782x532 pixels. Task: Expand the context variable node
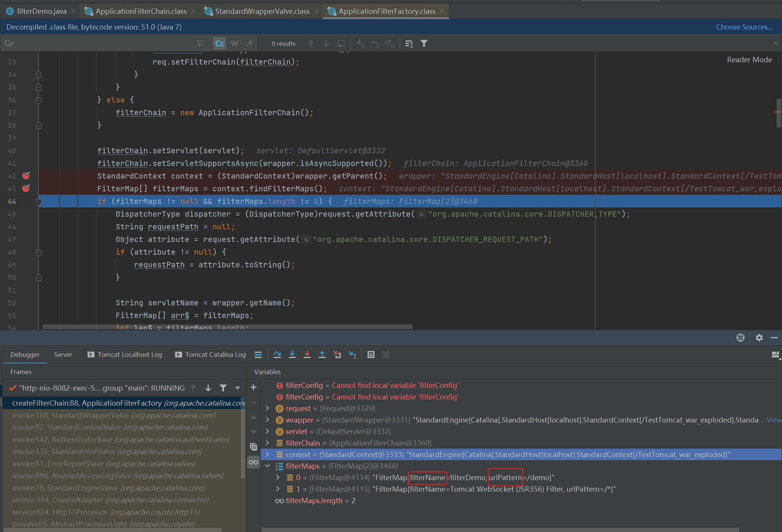[268, 454]
